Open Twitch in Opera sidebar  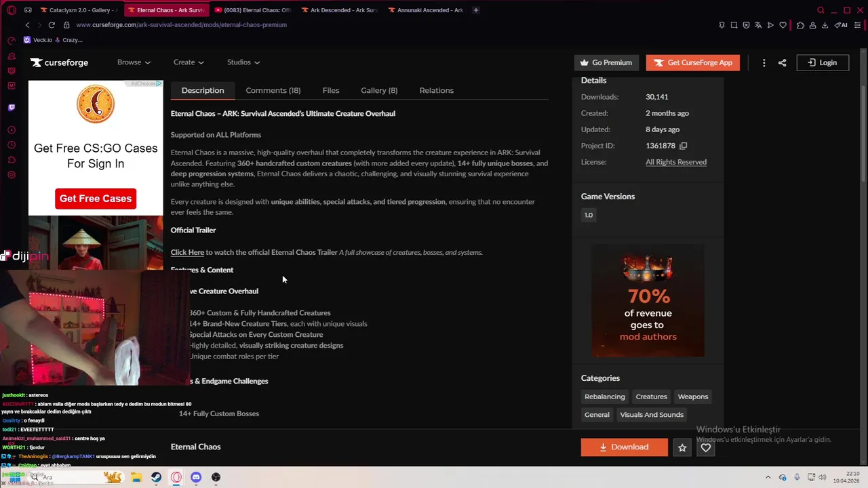pyautogui.click(x=12, y=108)
